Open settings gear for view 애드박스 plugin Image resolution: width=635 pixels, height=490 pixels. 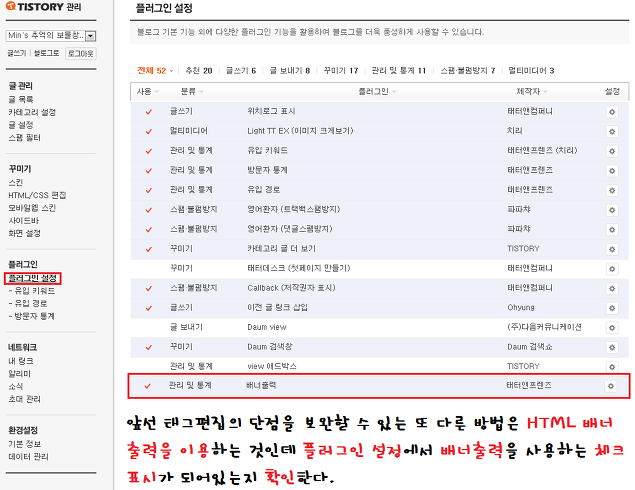click(x=612, y=367)
